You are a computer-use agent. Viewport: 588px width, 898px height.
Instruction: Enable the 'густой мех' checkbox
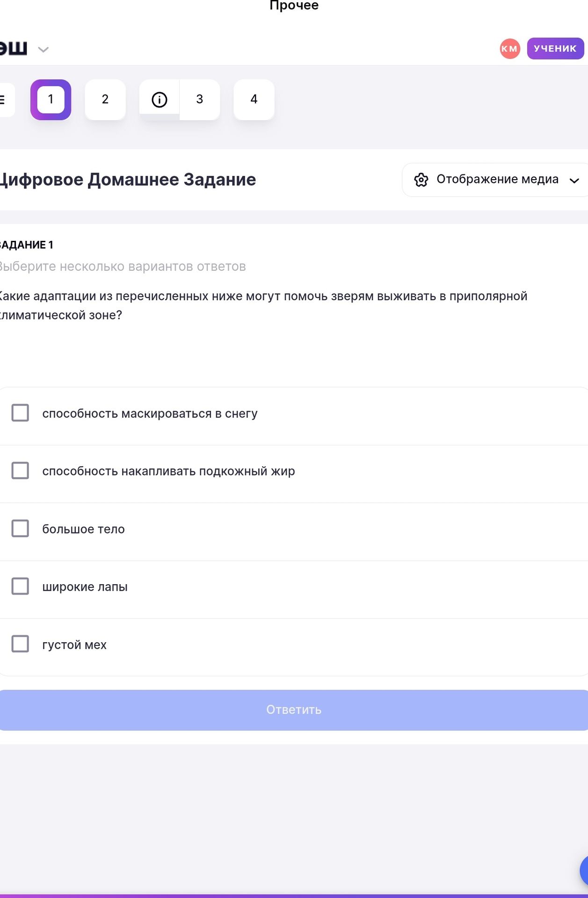tap(20, 644)
